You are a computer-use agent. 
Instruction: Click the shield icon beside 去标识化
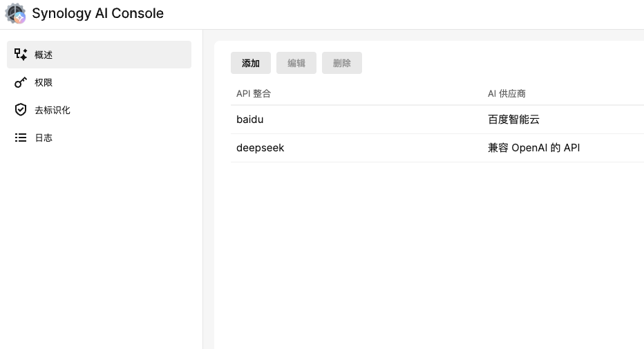click(21, 110)
